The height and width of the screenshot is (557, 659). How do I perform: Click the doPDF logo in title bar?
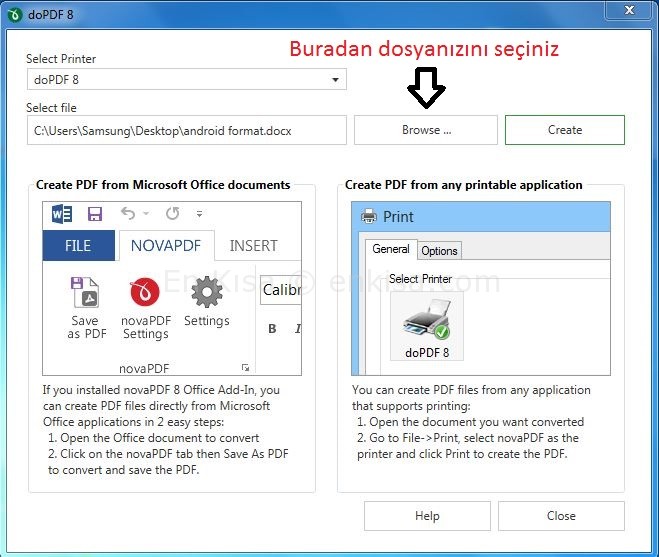pyautogui.click(x=15, y=15)
